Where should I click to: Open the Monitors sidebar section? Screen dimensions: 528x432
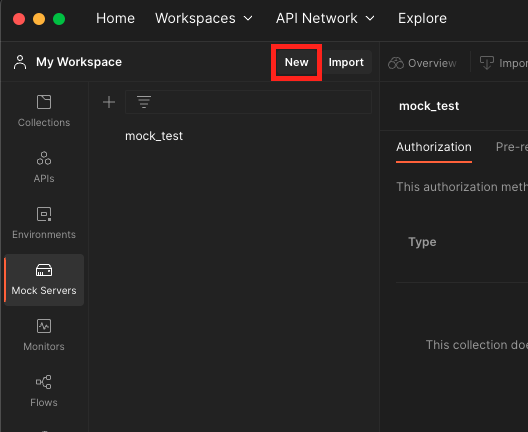pyautogui.click(x=44, y=335)
